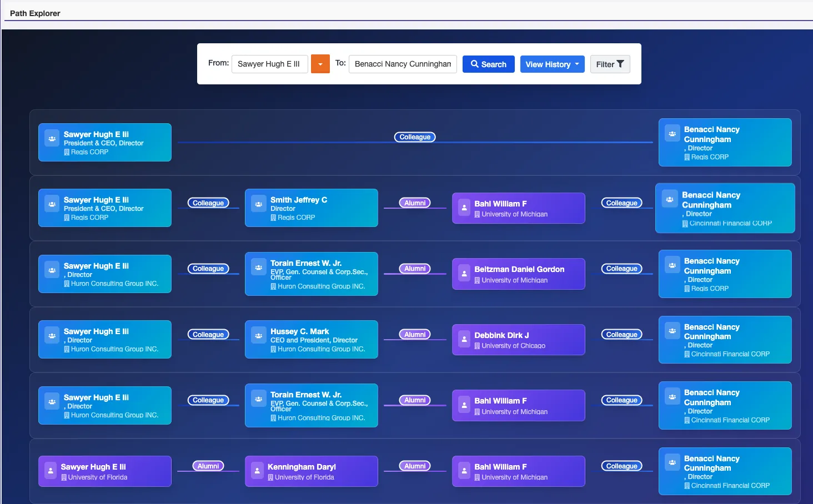Click the CEO and President, Director text

tap(314, 340)
